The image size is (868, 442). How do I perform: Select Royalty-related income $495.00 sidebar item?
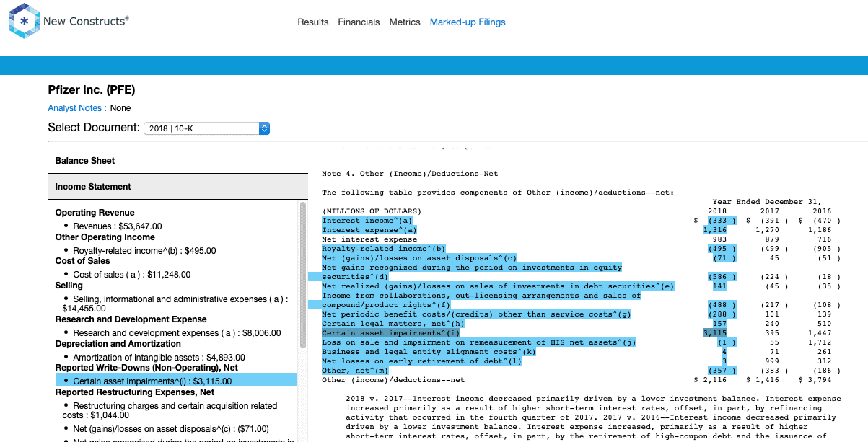click(144, 251)
